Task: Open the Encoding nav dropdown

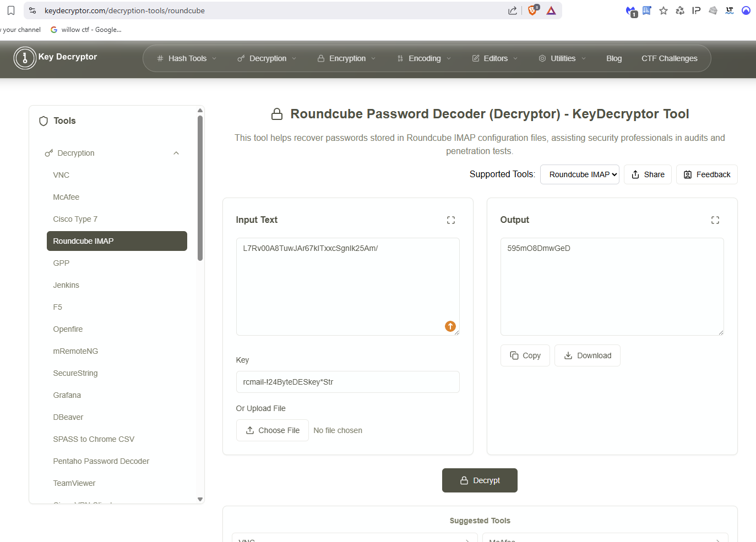Action: tap(424, 58)
